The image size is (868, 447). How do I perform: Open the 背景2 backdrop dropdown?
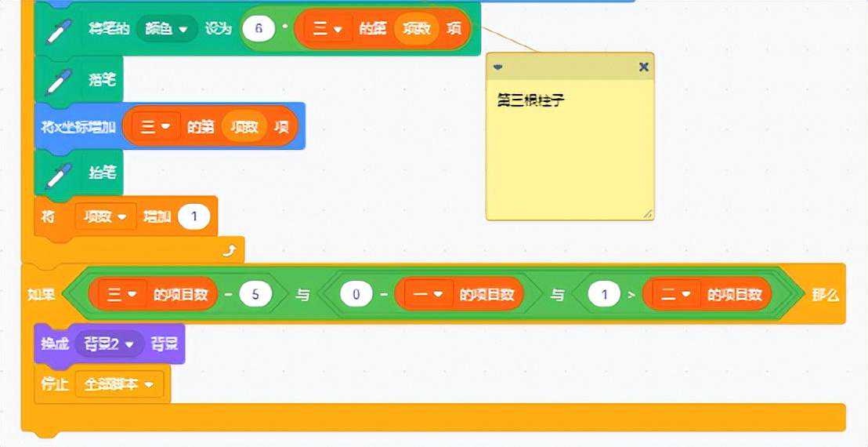point(109,343)
